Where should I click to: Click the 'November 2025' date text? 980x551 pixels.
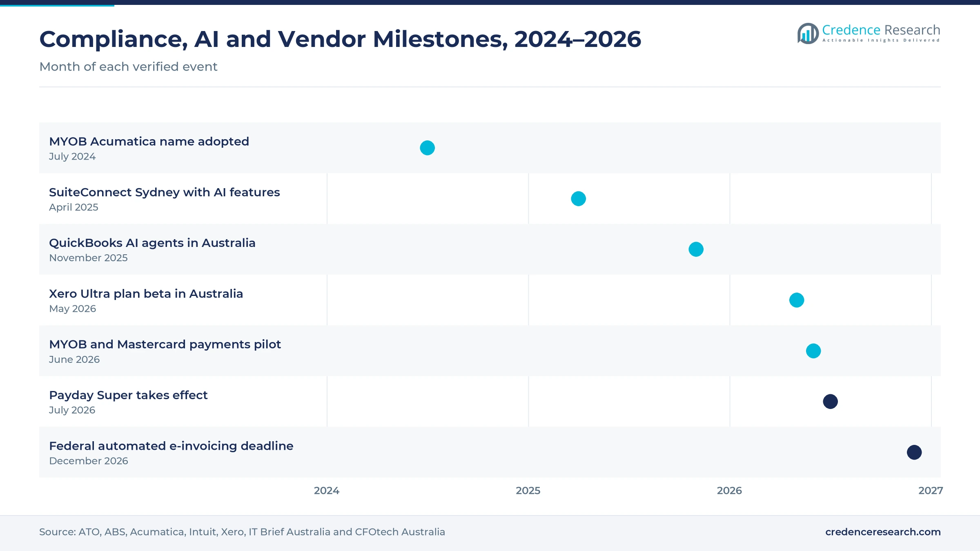[x=88, y=258]
